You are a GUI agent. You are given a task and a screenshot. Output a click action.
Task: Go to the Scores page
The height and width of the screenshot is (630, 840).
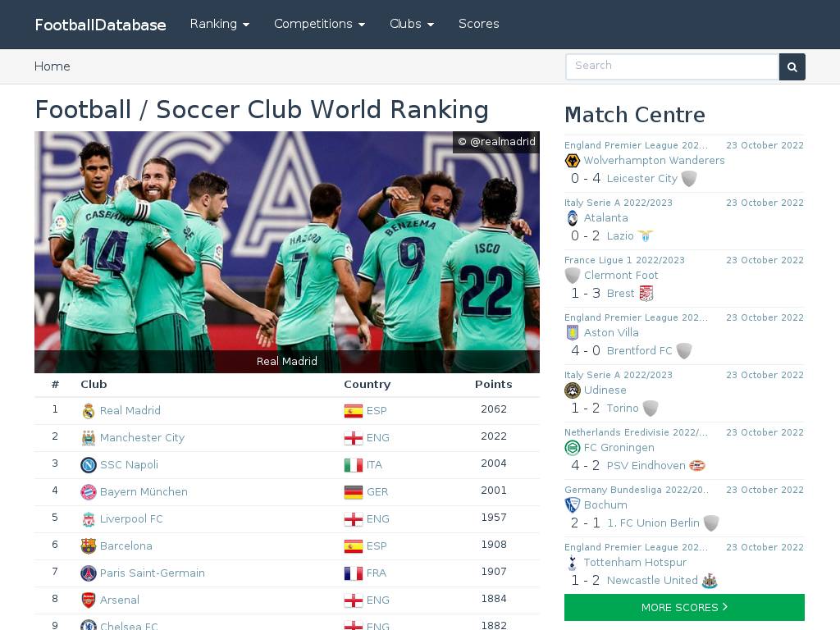(478, 24)
